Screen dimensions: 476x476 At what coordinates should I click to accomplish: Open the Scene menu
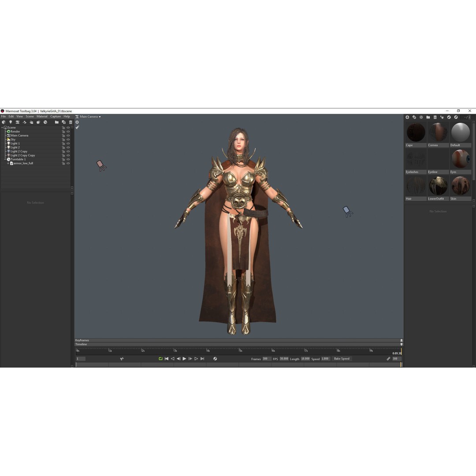tap(30, 116)
